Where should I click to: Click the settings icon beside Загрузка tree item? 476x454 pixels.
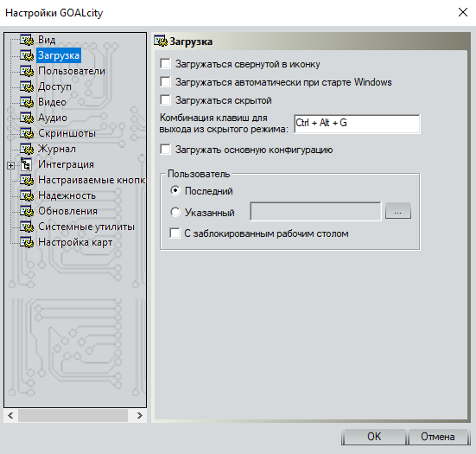27,55
